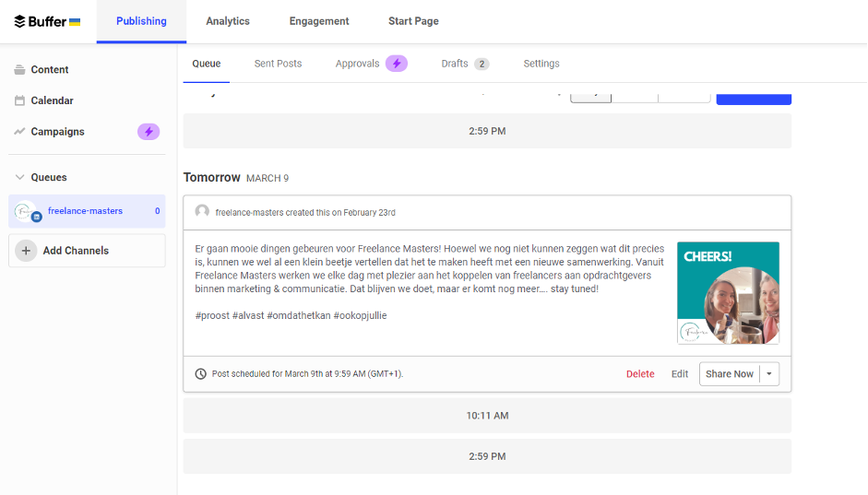Delete the scheduled post

(x=640, y=374)
